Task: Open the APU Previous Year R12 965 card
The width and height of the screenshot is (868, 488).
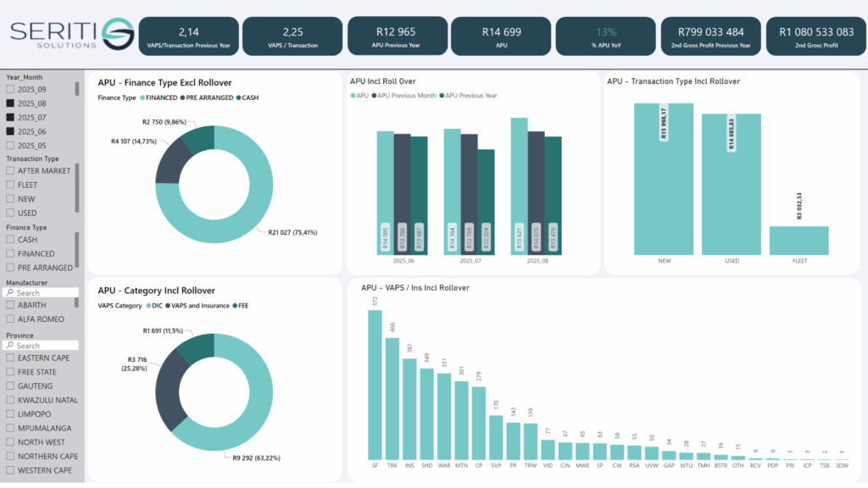Action: (x=398, y=36)
